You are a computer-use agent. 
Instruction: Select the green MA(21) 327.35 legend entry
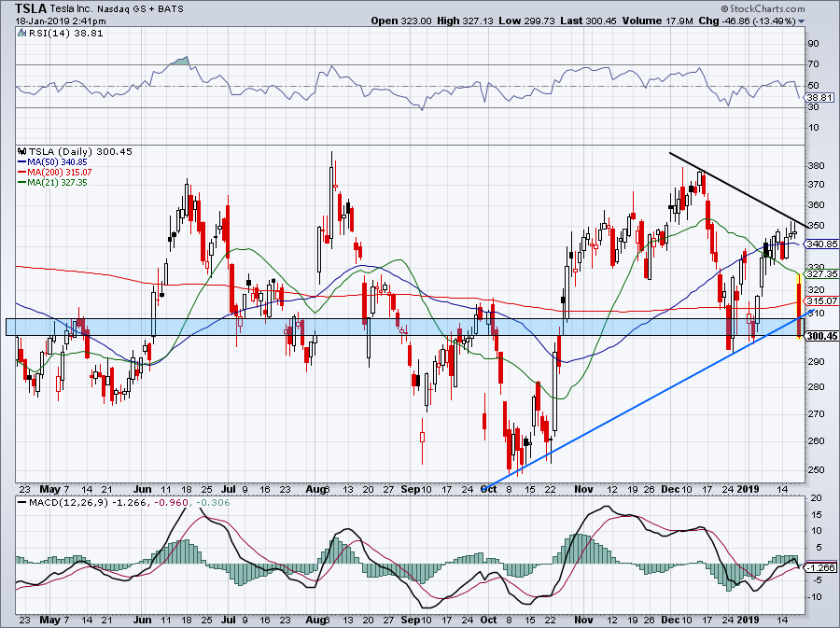[x=52, y=182]
